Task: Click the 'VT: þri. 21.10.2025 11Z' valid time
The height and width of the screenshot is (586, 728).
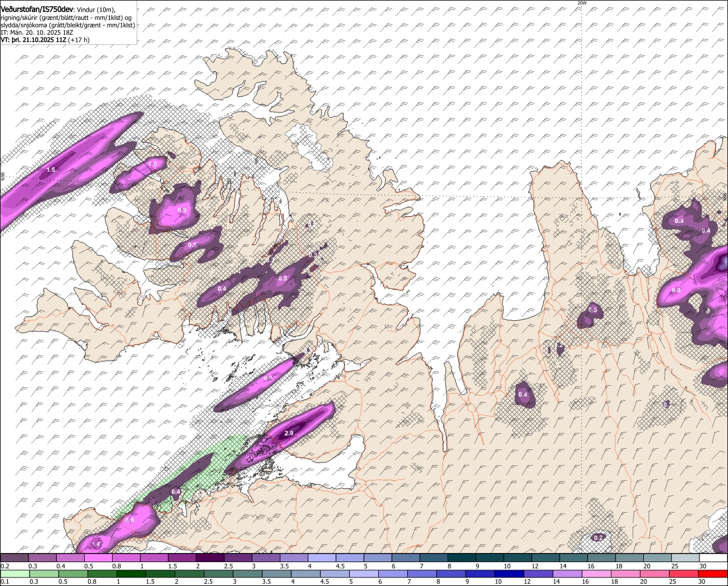Action: [x=34, y=40]
